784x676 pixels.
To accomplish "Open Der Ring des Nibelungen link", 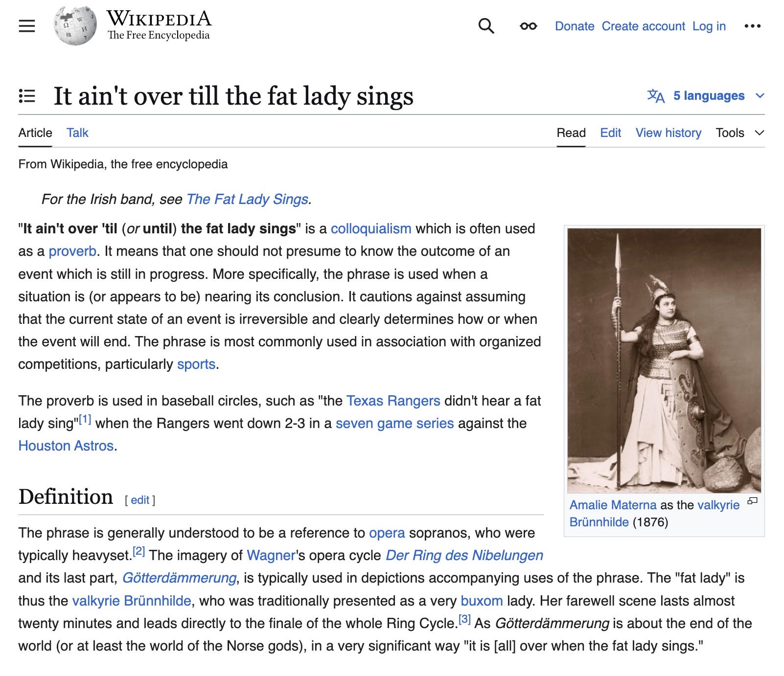I will coord(464,555).
